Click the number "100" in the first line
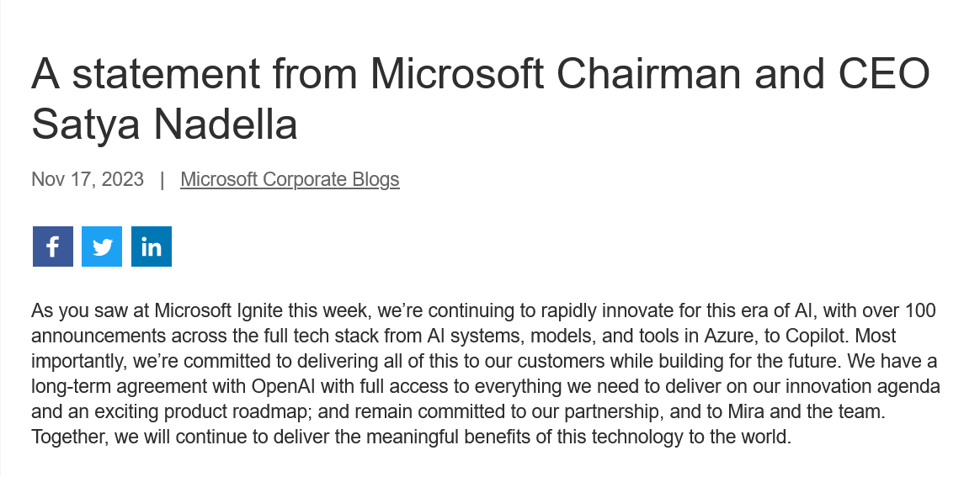Viewport: 980px width, 477px height. pyautogui.click(x=920, y=311)
